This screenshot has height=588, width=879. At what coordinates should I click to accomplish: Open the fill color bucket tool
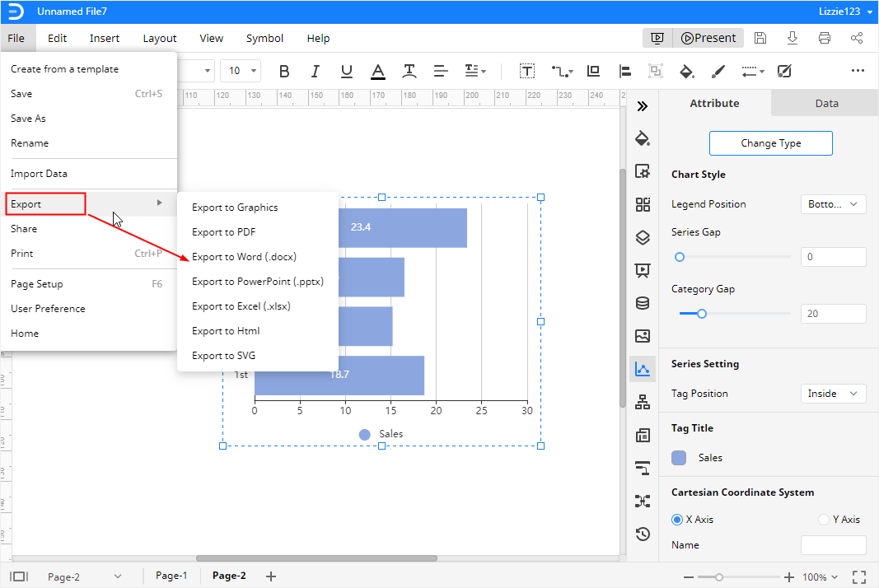click(x=687, y=72)
